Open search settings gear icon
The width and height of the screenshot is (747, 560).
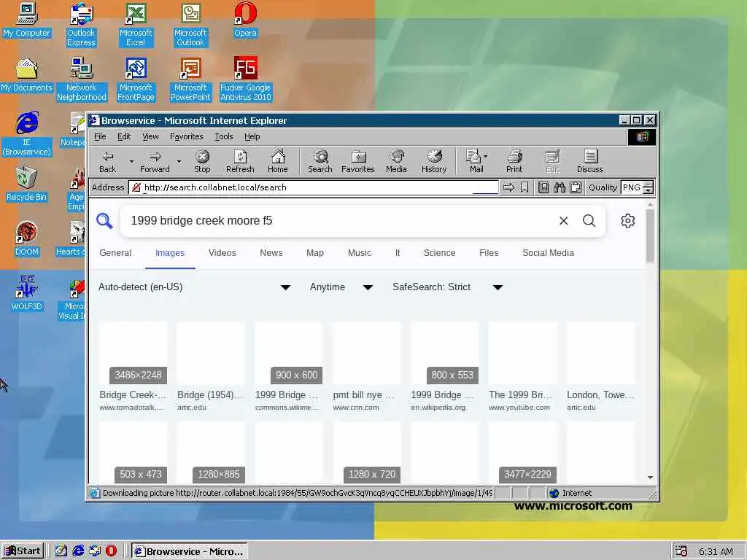pyautogui.click(x=627, y=220)
